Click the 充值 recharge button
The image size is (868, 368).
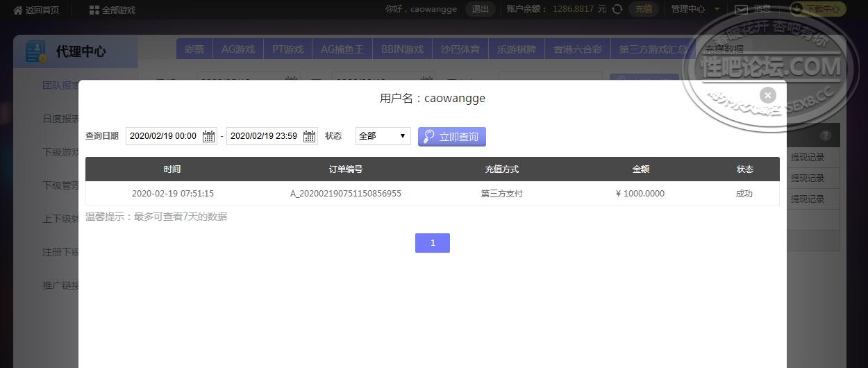644,9
